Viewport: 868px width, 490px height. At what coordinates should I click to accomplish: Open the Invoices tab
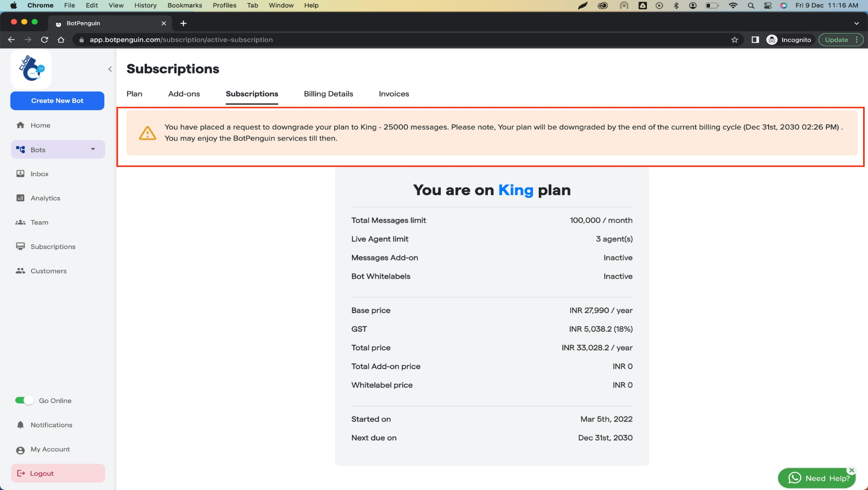pos(394,94)
